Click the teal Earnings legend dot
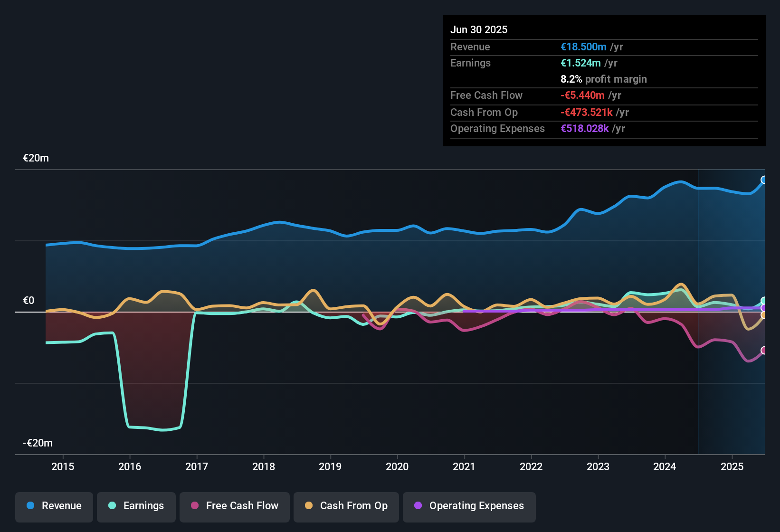This screenshot has width=780, height=532. pos(112,506)
